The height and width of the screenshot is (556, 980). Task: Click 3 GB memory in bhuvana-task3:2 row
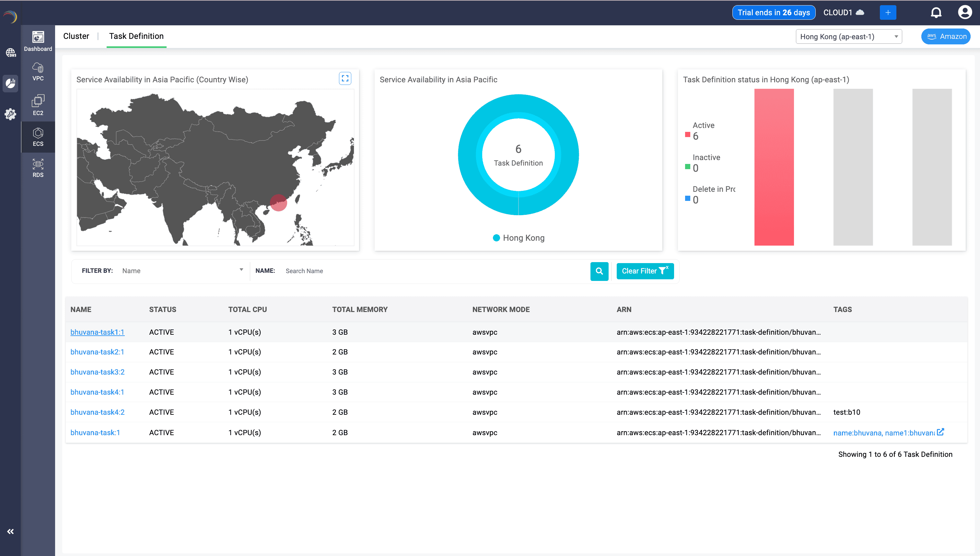tap(340, 372)
